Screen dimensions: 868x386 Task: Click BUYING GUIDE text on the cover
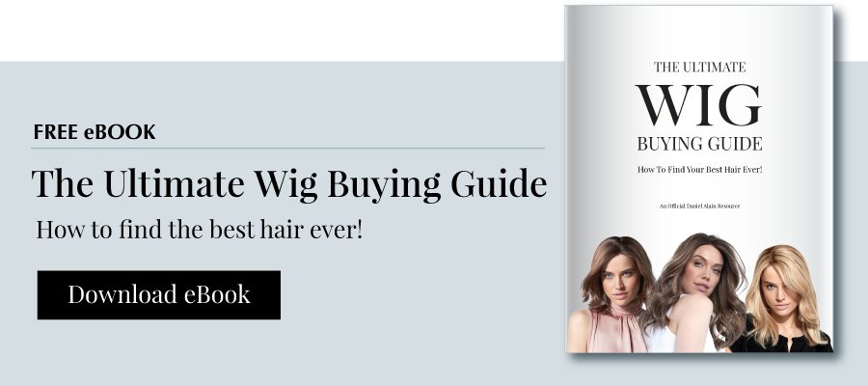pyautogui.click(x=699, y=144)
